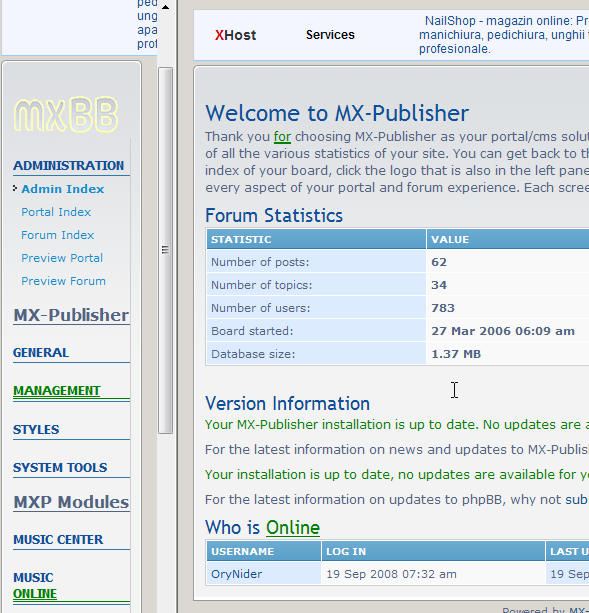Expand the MANAGEMENT menu section
This screenshot has width=589, height=613.
(x=57, y=391)
